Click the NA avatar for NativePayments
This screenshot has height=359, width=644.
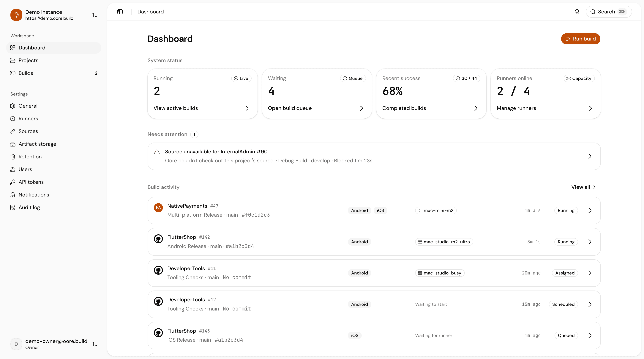pyautogui.click(x=158, y=207)
